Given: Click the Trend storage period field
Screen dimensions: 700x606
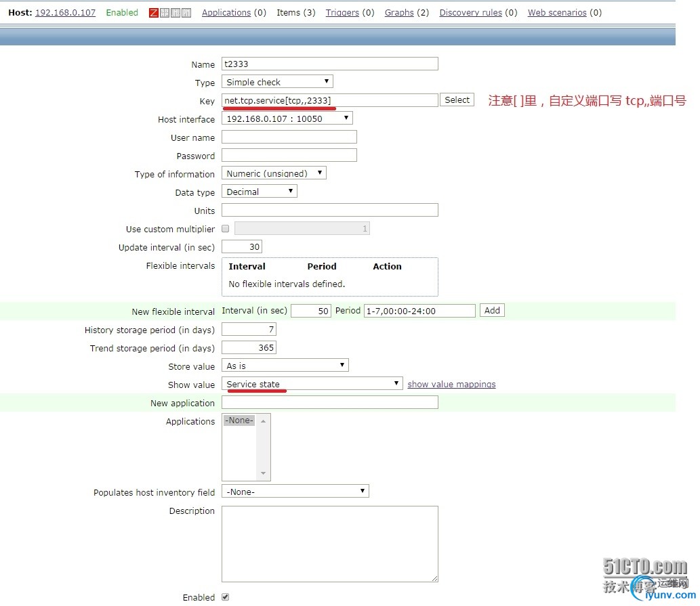Looking at the screenshot, I should (249, 347).
